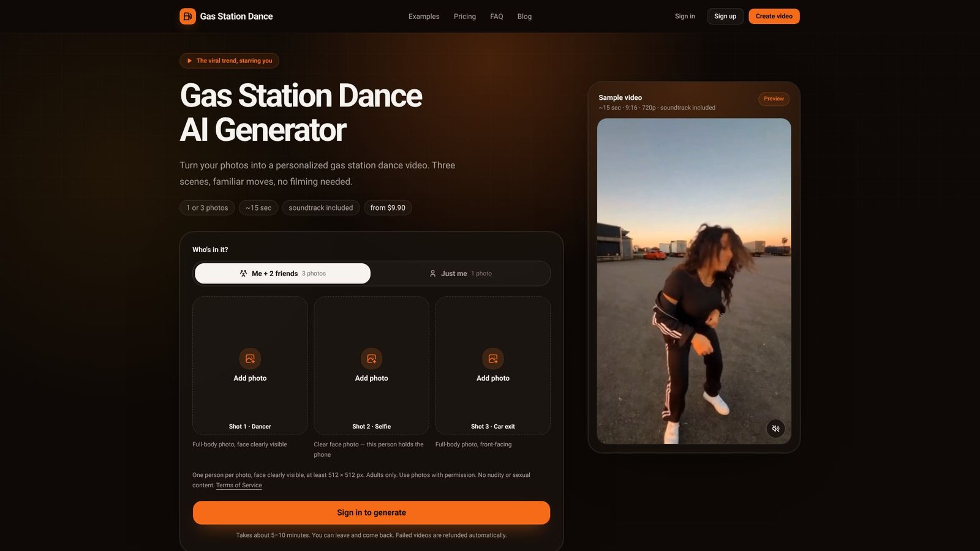
Task: Click the Shot 2 · Selfie label
Action: point(371,427)
